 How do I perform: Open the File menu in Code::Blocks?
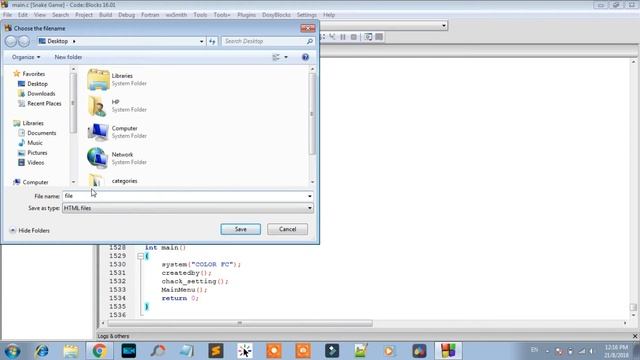click(7, 15)
